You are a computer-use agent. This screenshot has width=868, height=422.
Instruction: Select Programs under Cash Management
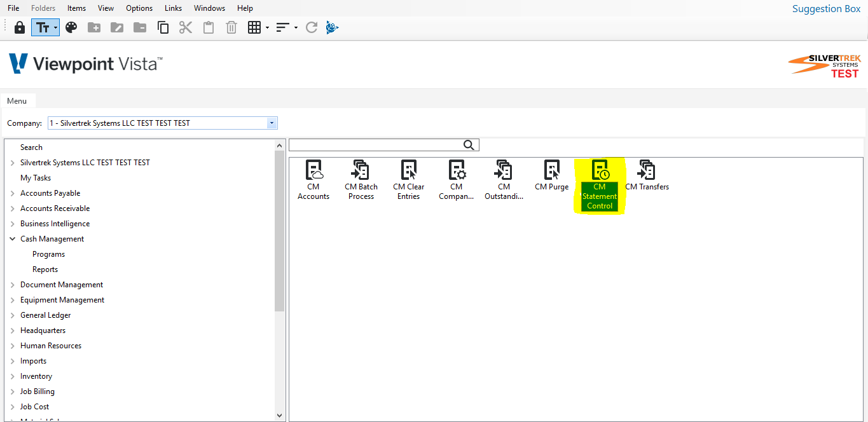49,254
